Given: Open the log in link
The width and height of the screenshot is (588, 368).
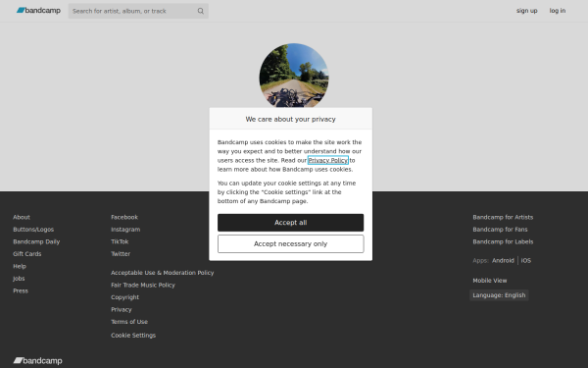Looking at the screenshot, I should (x=558, y=11).
